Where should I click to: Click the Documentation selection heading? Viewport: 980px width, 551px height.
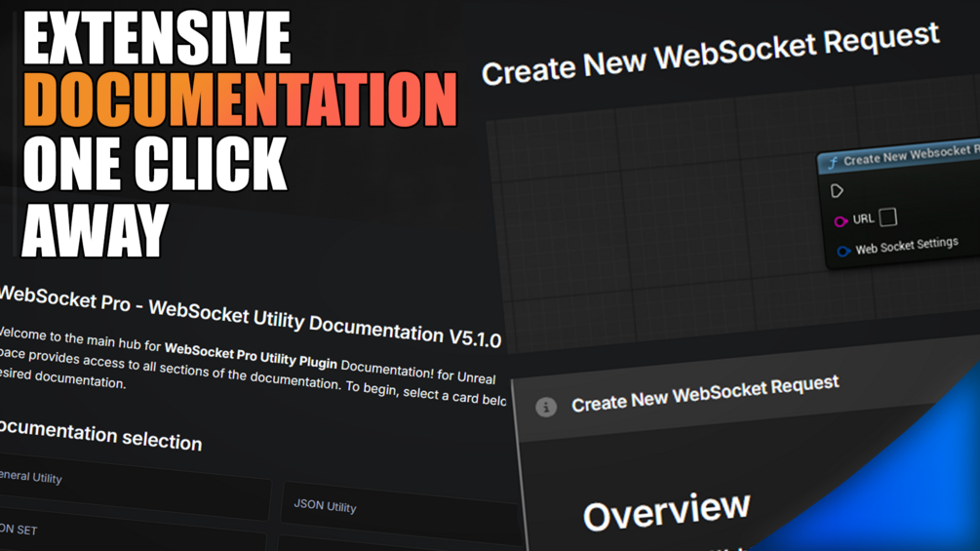[100, 435]
